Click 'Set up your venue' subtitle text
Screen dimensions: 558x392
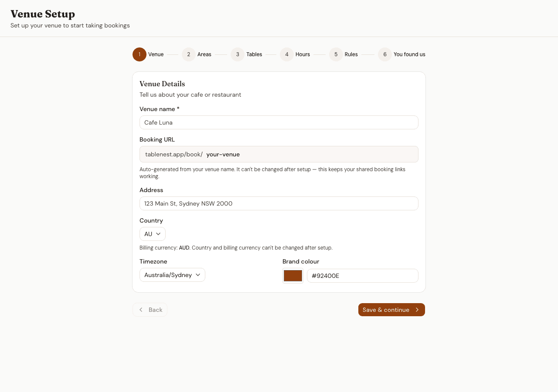pos(70,25)
